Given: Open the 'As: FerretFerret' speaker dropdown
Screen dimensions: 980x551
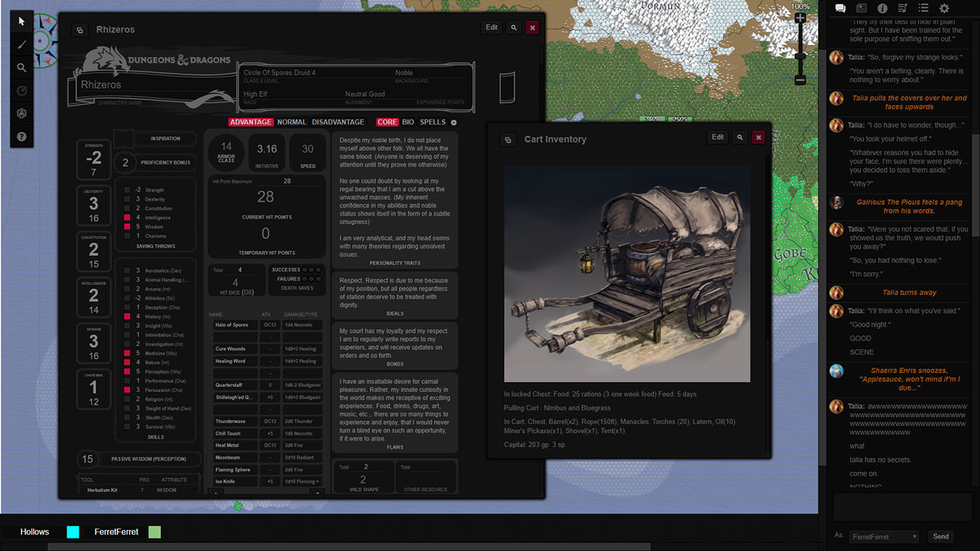Looking at the screenshot, I should [883, 536].
